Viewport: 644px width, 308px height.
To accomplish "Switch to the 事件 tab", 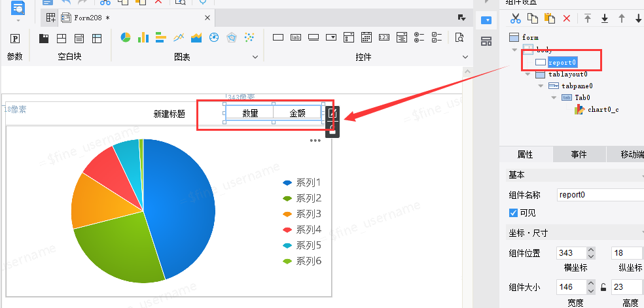I will pyautogui.click(x=579, y=154).
